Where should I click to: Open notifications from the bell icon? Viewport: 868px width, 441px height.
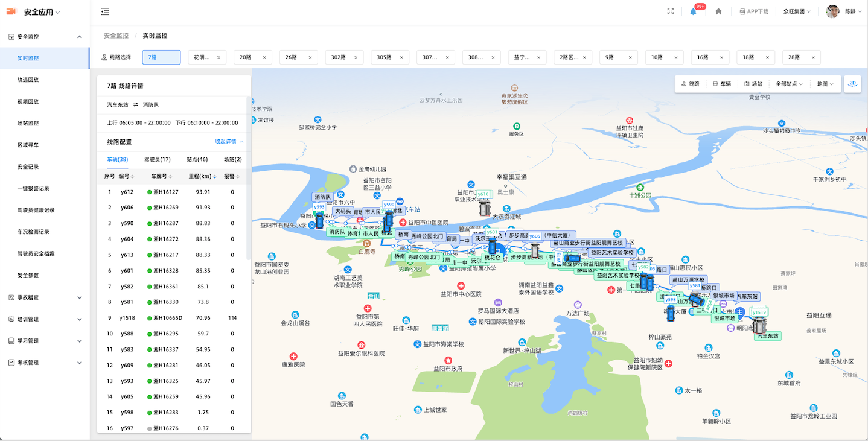(x=693, y=11)
